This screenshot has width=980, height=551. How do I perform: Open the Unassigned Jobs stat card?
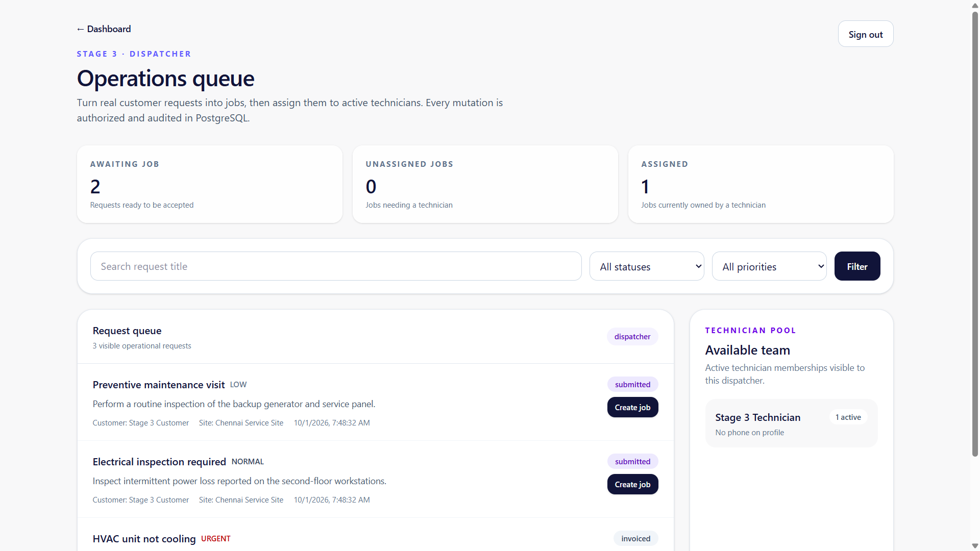coord(485,184)
